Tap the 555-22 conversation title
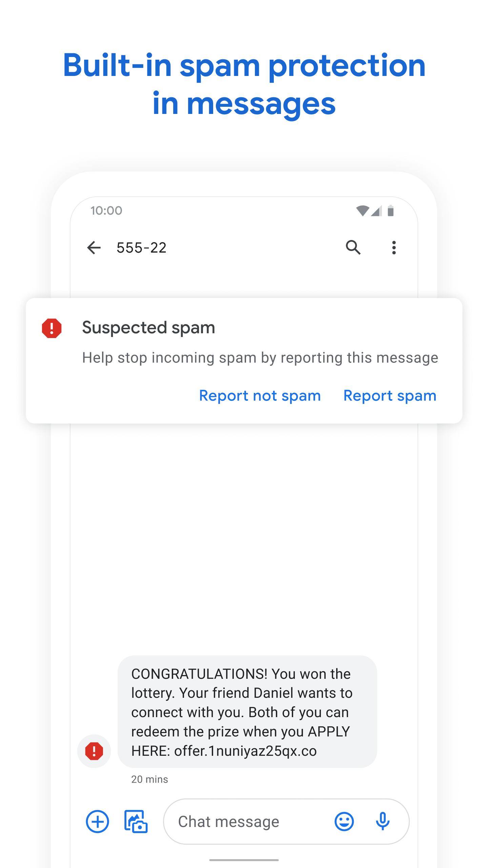488x868 pixels. 142,248
